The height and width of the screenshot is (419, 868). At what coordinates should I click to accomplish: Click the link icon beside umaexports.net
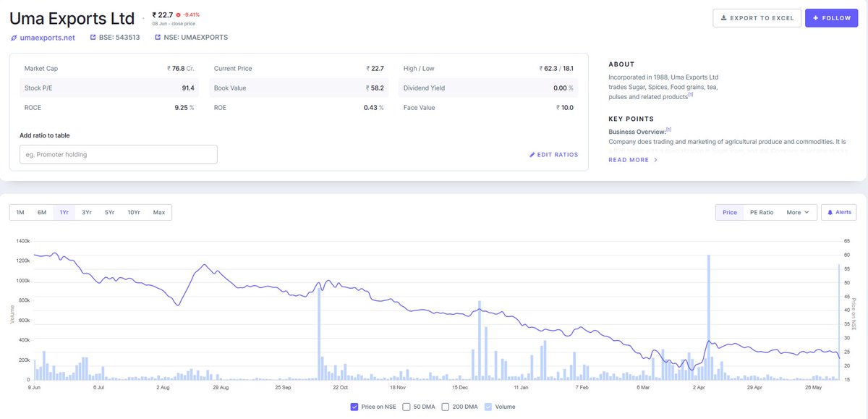click(14, 38)
